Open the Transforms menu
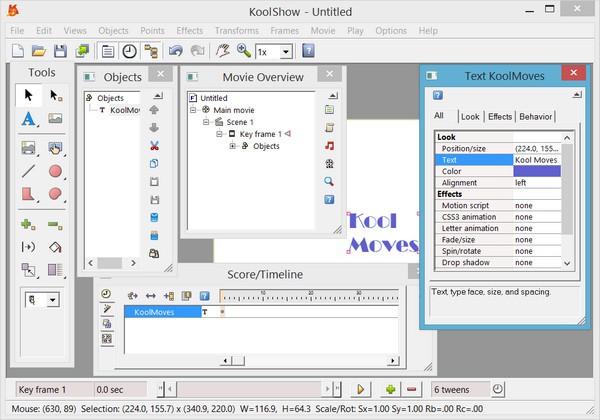Screen dimensions: 600x420 [x=239, y=30]
